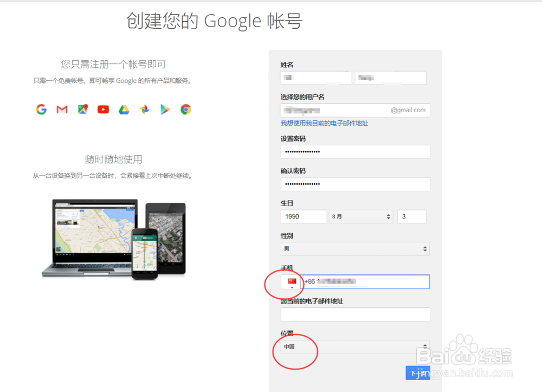Click the text 随时随地使用
Viewport: 542px width, 392px height.
tap(114, 159)
